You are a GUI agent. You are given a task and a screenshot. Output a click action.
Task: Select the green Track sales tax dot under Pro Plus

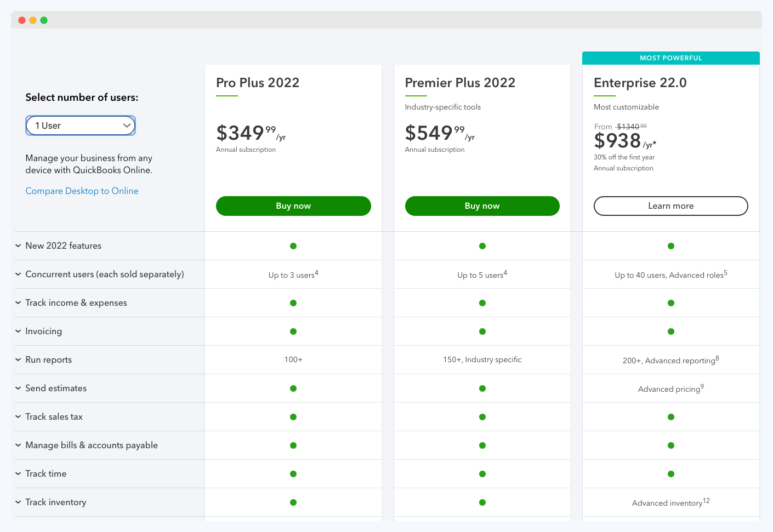point(293,417)
